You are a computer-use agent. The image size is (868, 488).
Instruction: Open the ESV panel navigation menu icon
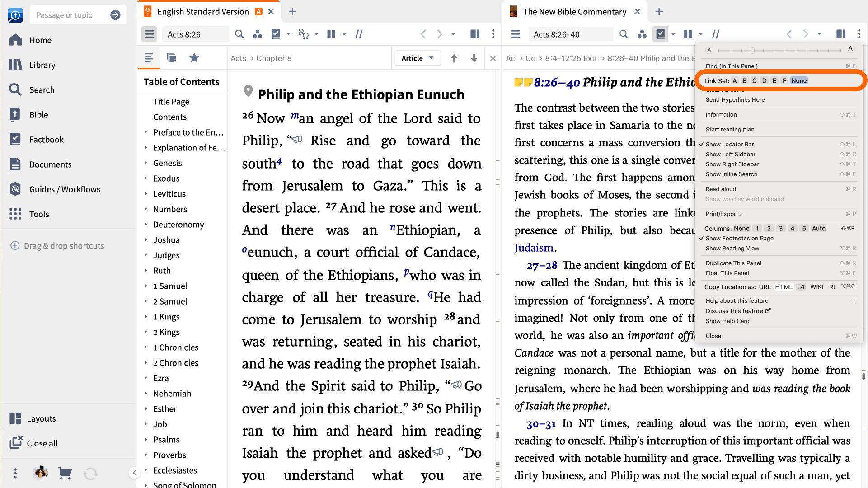[x=149, y=34]
